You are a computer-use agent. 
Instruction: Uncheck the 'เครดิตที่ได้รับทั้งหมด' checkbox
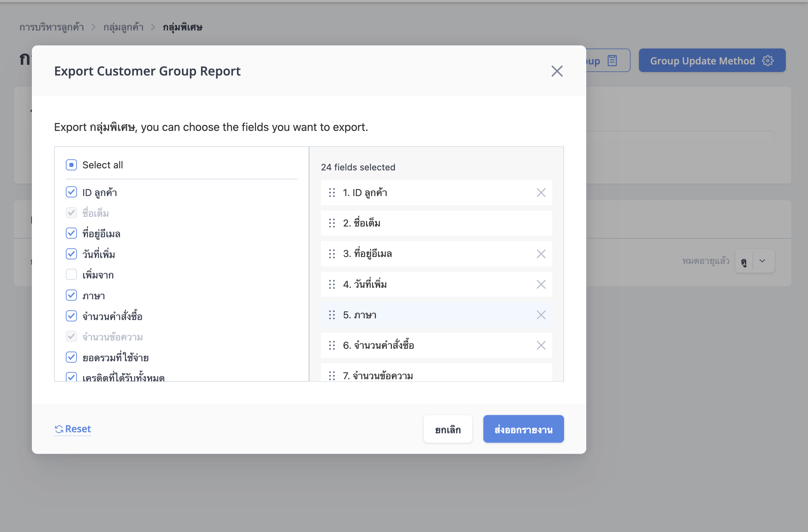pos(71,376)
